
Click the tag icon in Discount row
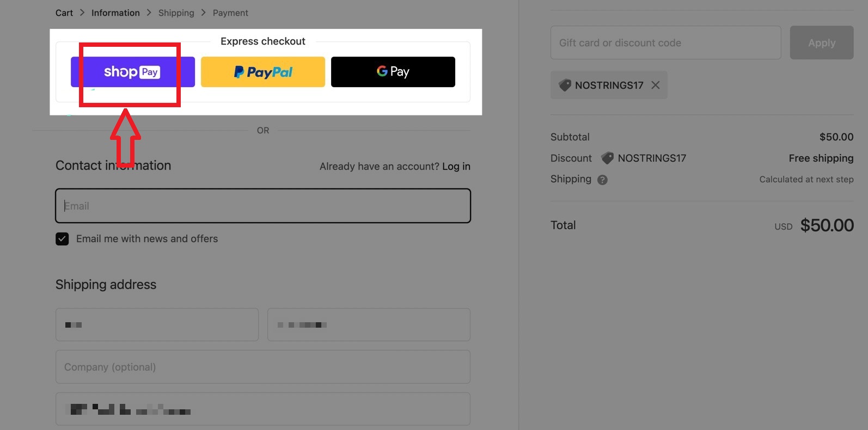click(607, 158)
